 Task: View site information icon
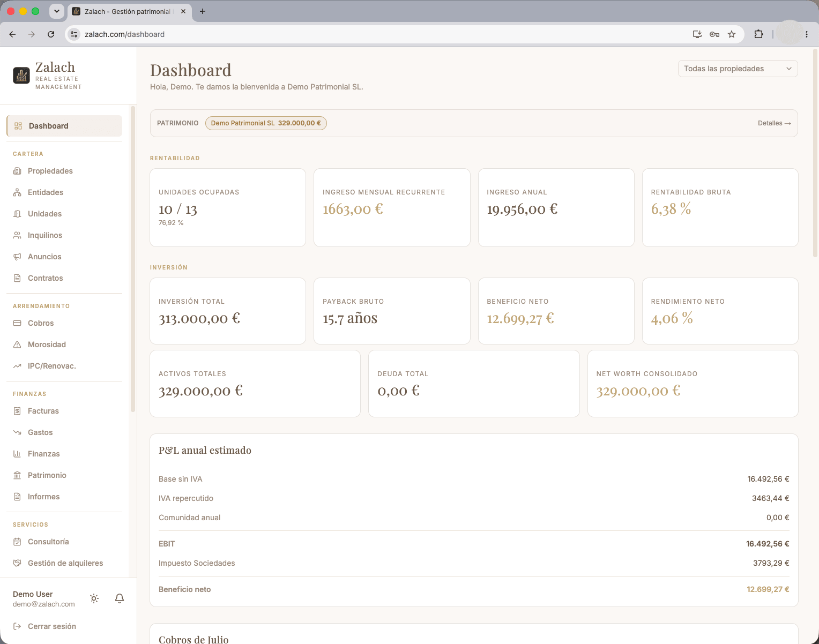coord(75,34)
